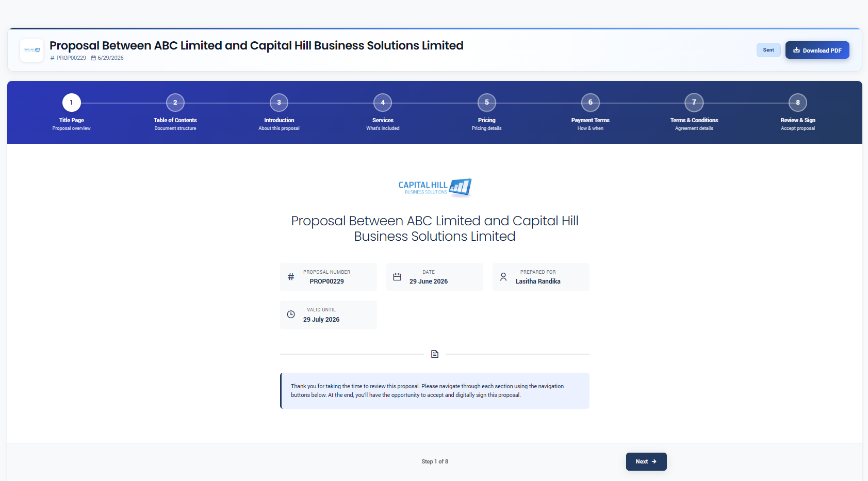Click the person icon in Prepared For card
The image size is (868, 481).
pos(503,277)
